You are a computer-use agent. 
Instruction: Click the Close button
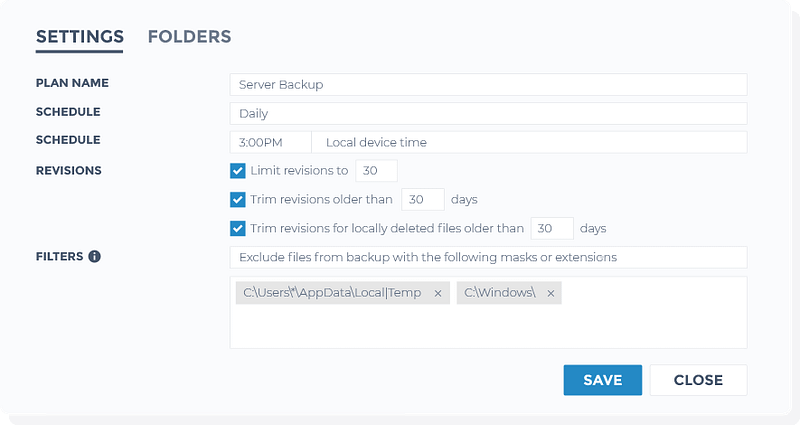tap(698, 380)
